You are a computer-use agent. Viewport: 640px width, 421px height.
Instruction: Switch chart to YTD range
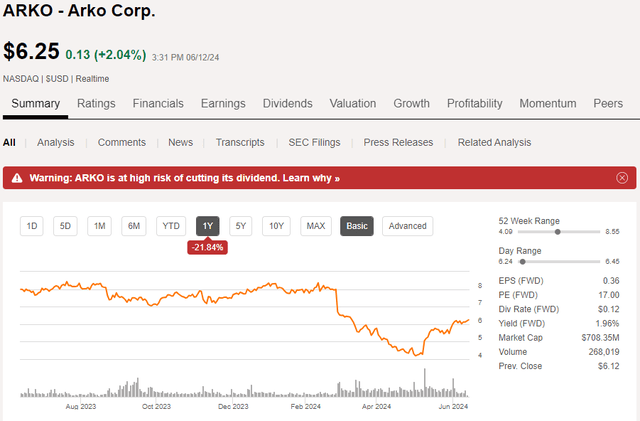(171, 226)
